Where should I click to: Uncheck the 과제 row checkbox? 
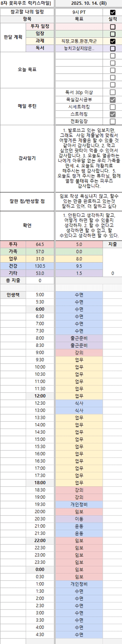coord(113,41)
